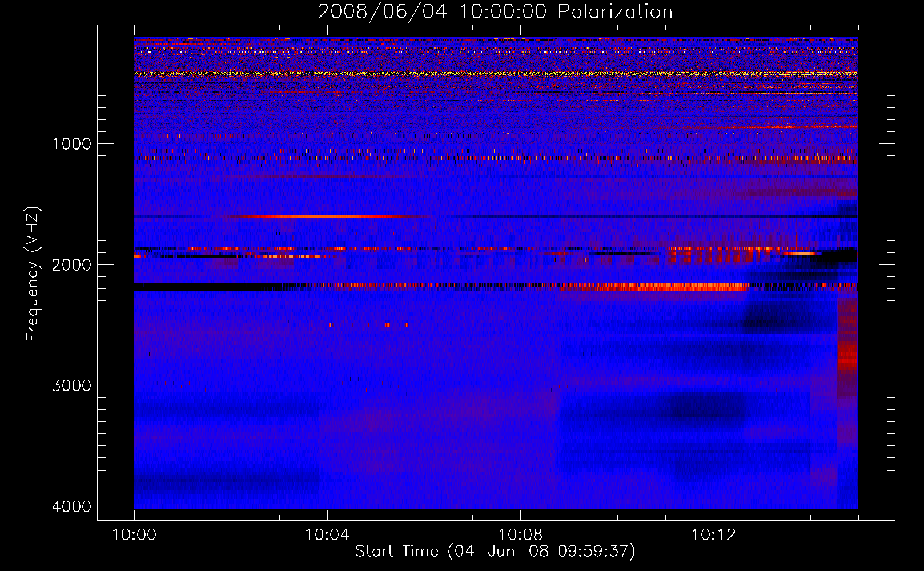This screenshot has height=571, width=924.
Task: Select the 4000 frequency axis label
Action: 71,506
